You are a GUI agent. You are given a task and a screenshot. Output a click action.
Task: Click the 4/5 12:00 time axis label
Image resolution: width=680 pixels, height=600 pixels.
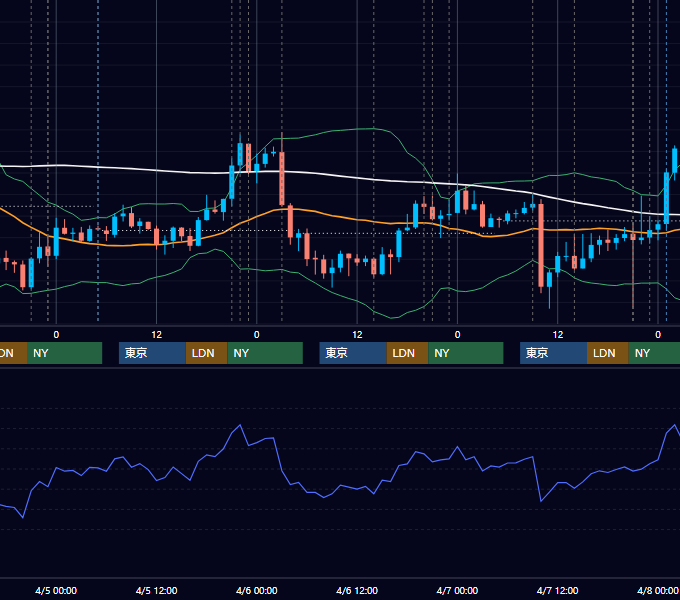156,590
